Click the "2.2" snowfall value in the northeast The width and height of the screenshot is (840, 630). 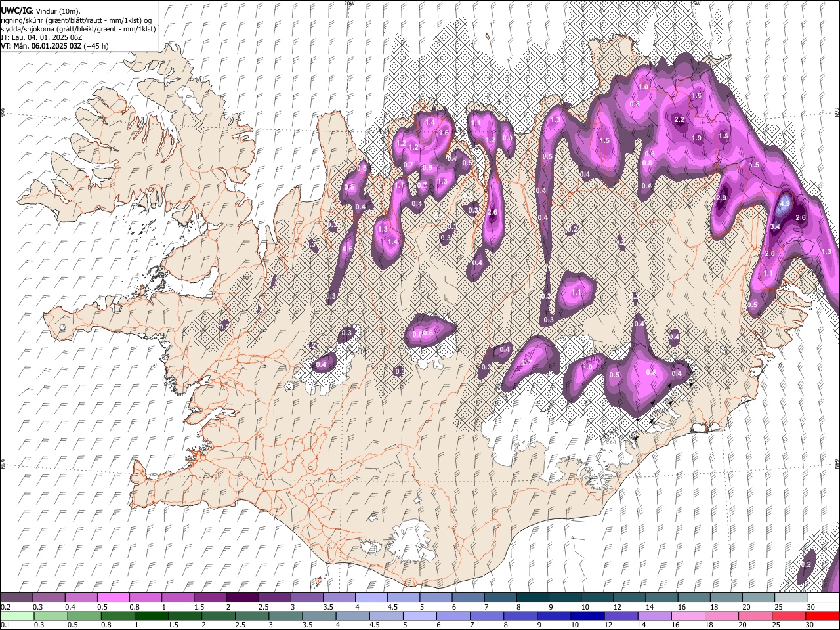(679, 119)
